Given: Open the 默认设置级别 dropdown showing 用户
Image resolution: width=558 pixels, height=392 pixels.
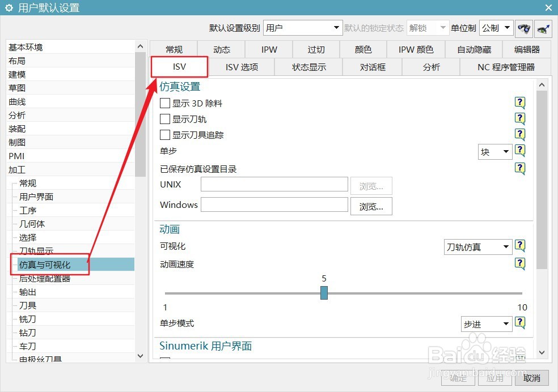Looking at the screenshot, I should (x=303, y=27).
